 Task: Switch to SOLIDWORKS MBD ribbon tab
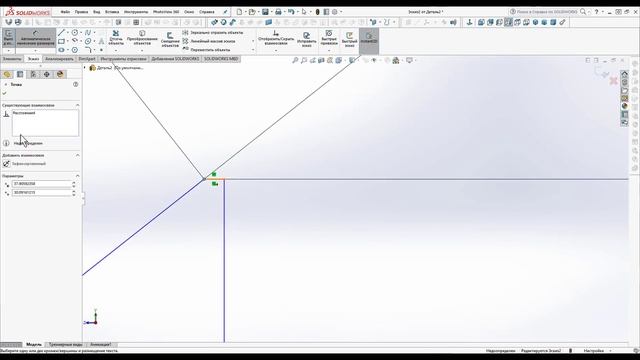point(221,59)
